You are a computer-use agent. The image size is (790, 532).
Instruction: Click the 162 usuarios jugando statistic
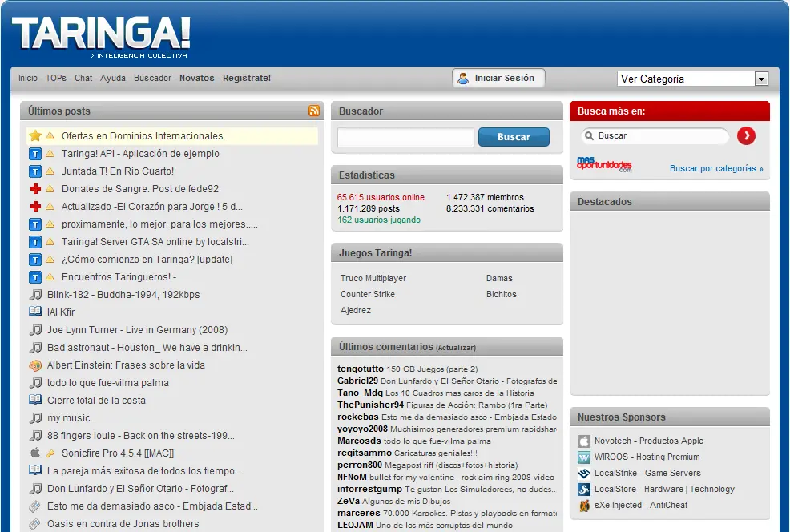coord(379,220)
